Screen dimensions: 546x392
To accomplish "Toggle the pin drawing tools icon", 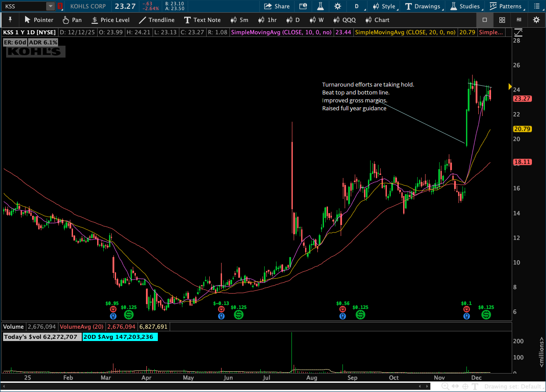I will [10, 20].
